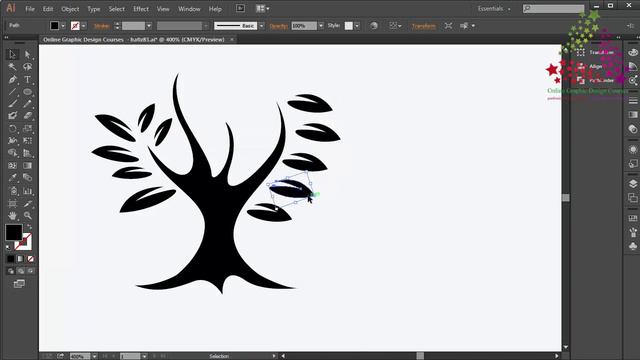Switch to Draw Behind mode
The width and height of the screenshot is (640, 360).
point(20,271)
